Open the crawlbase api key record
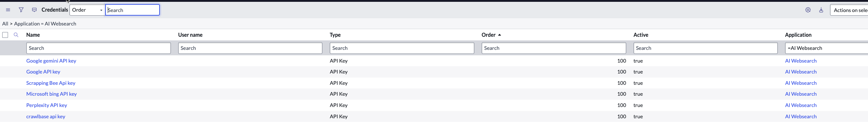The image size is (868, 139). [46, 116]
